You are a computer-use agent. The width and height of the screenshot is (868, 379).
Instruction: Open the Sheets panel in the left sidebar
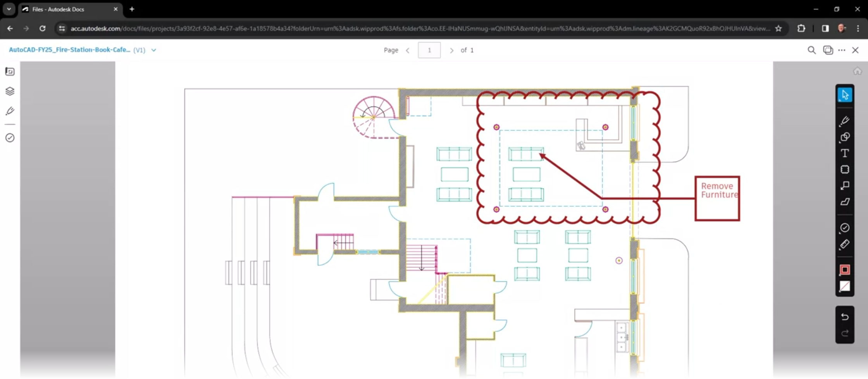coord(10,71)
